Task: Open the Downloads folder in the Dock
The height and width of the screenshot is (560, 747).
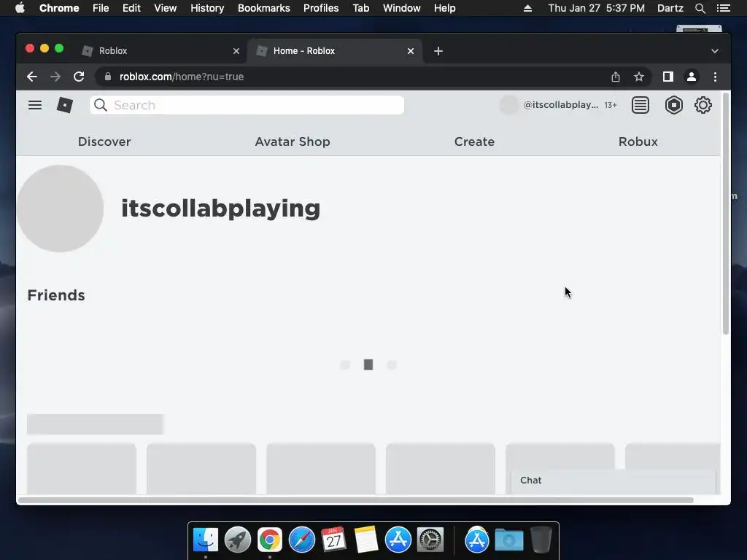Action: (x=508, y=540)
